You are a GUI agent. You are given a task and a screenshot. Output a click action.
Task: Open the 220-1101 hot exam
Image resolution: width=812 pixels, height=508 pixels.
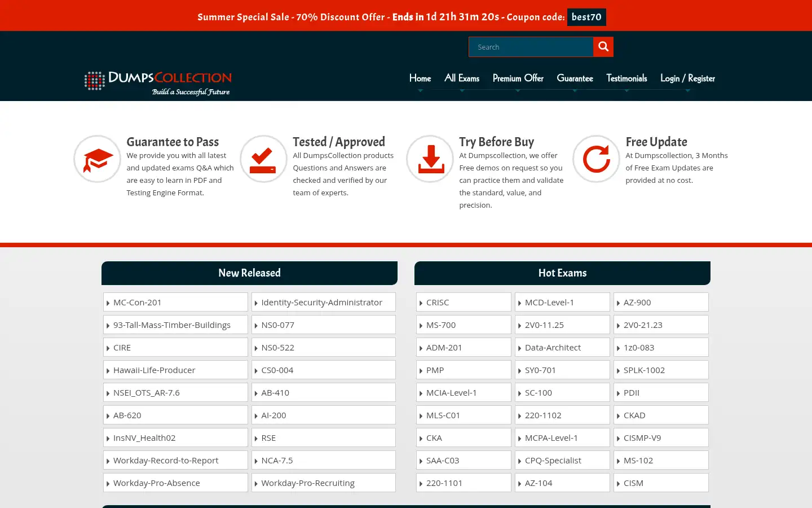coord(464,483)
